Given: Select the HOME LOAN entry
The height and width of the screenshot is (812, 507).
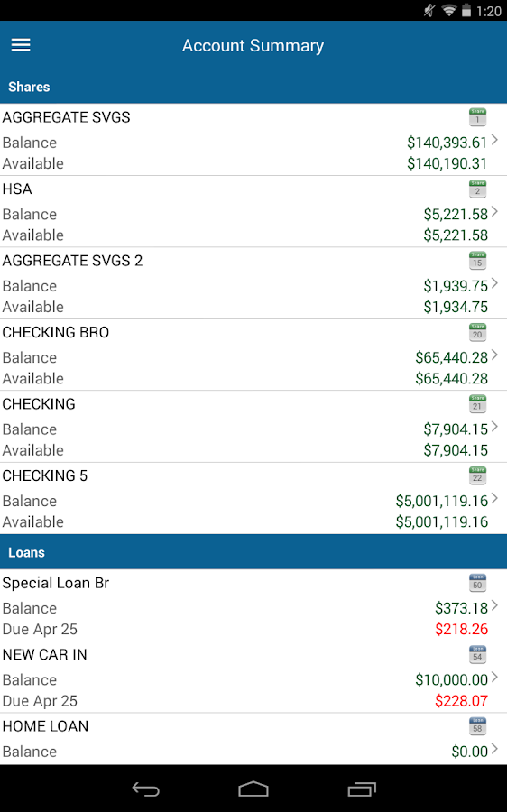Looking at the screenshot, I should click(253, 739).
